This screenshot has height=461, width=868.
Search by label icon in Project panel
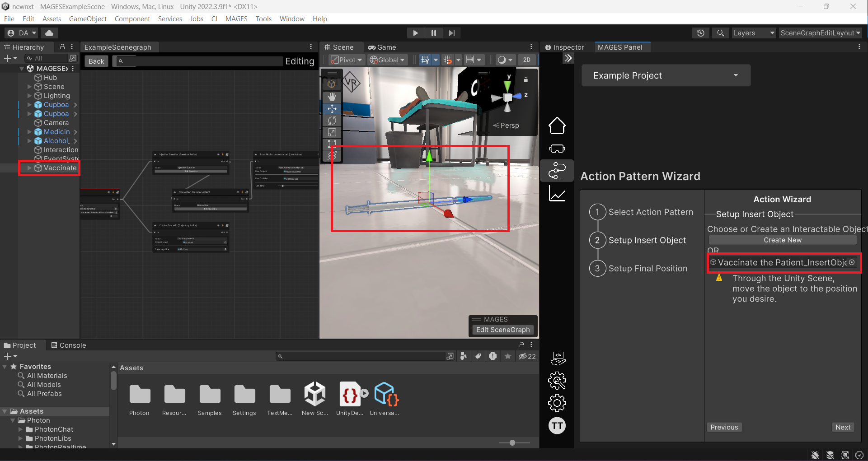(478, 356)
